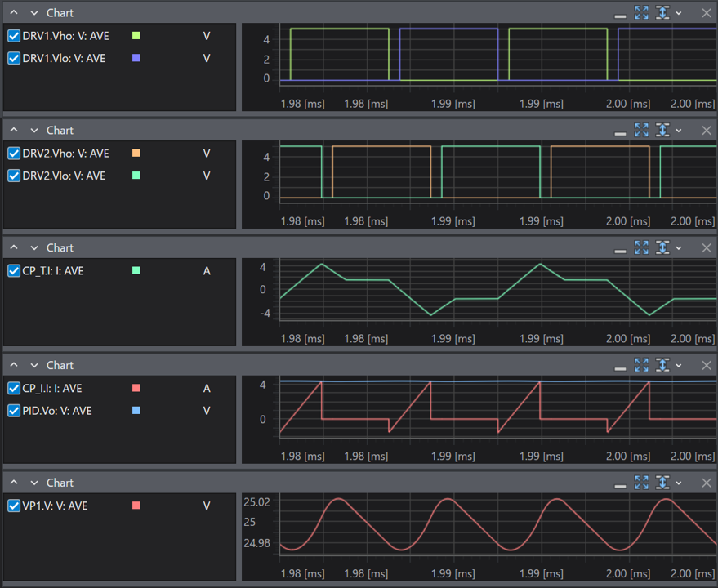Click fit-all arrows icon in VP1.V chart header
Image resolution: width=718 pixels, height=588 pixels.
click(x=641, y=483)
